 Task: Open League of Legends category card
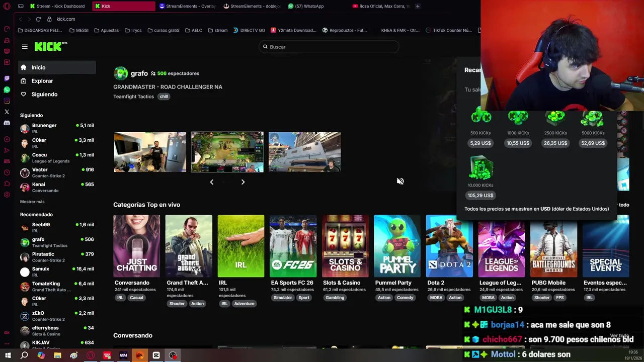[x=501, y=246]
